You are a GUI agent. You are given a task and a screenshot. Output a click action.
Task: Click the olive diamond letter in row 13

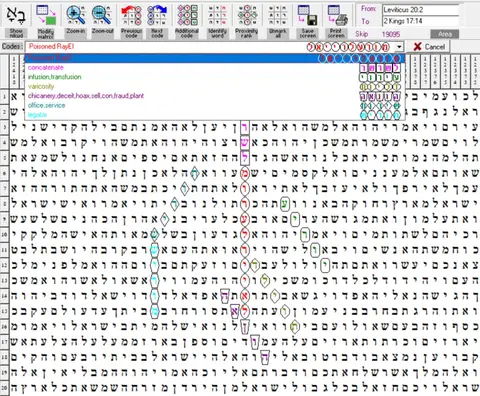click(x=265, y=281)
